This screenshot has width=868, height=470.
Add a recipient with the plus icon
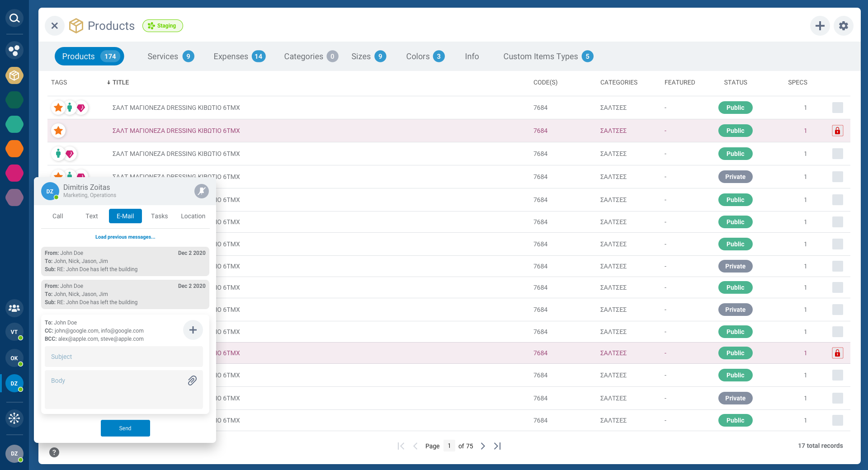point(193,330)
